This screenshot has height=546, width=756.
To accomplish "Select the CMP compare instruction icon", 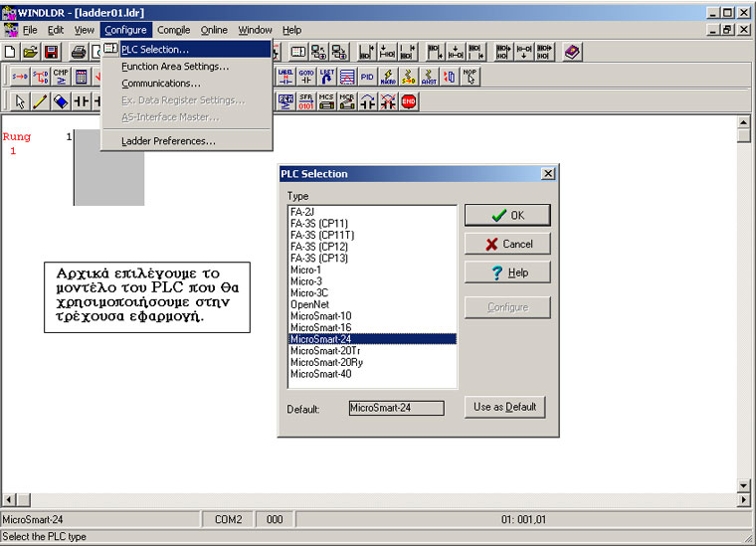I will click(x=61, y=77).
